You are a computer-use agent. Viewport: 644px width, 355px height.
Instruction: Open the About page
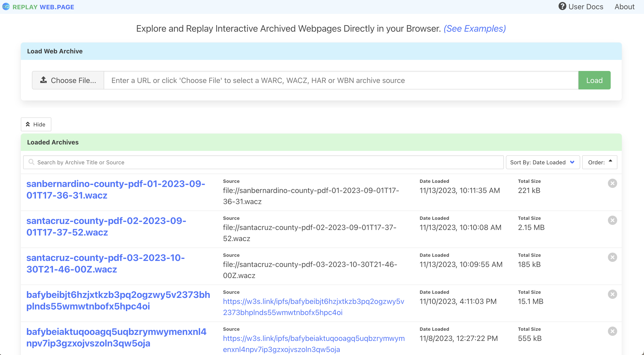pyautogui.click(x=625, y=7)
